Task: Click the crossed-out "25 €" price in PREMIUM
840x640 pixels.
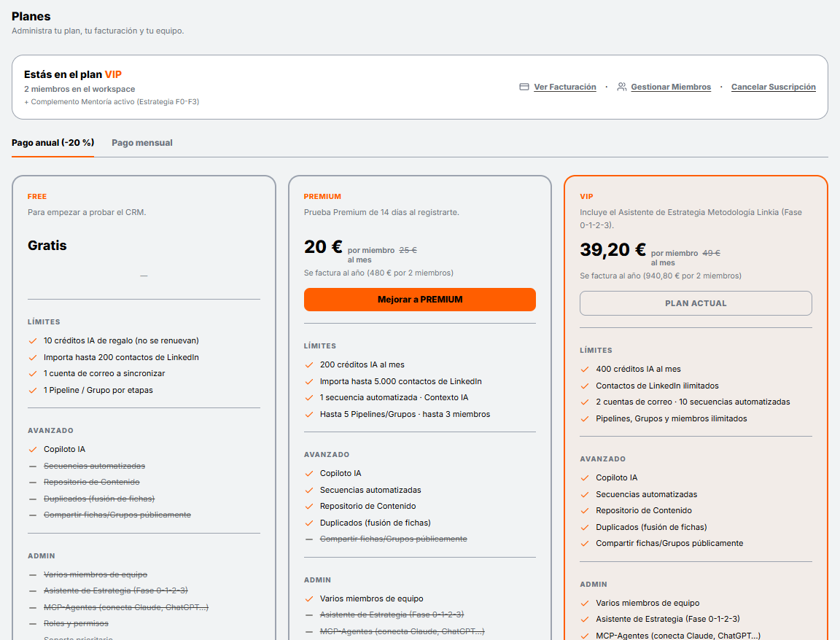Action: [x=408, y=250]
